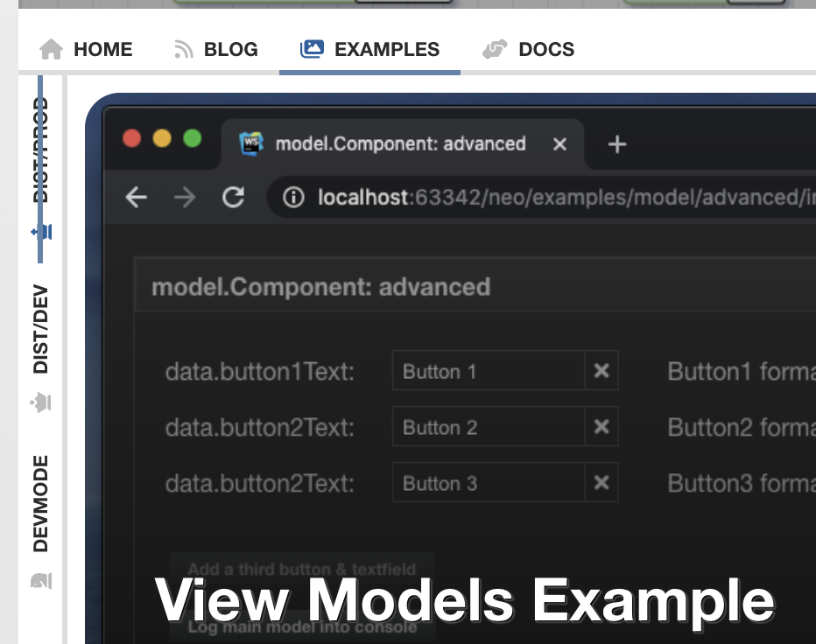Switch environment to DIST/PROD

coord(41,144)
